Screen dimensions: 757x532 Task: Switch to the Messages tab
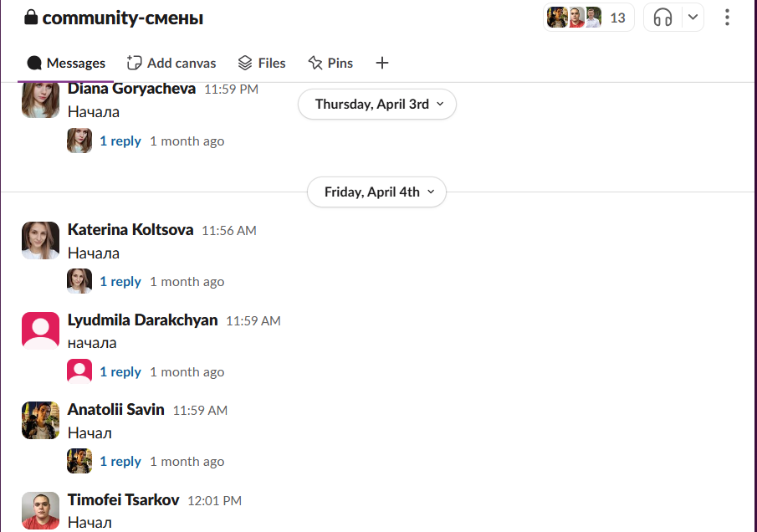(66, 64)
